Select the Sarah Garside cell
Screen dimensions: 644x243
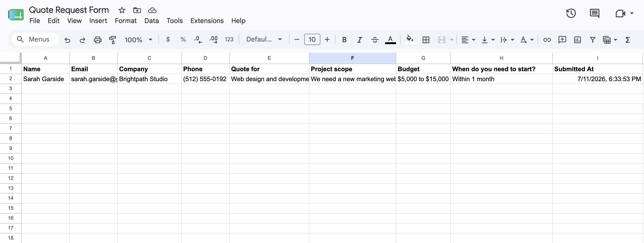(46, 79)
